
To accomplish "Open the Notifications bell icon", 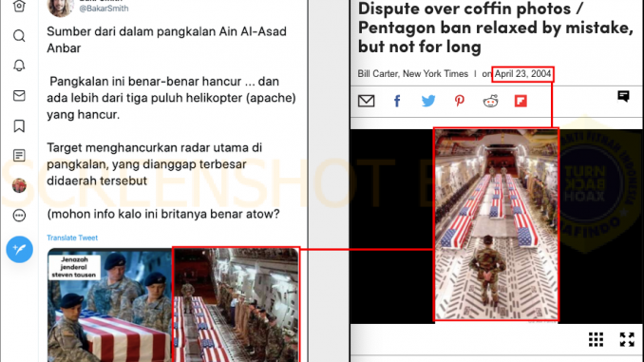I will [19, 66].
